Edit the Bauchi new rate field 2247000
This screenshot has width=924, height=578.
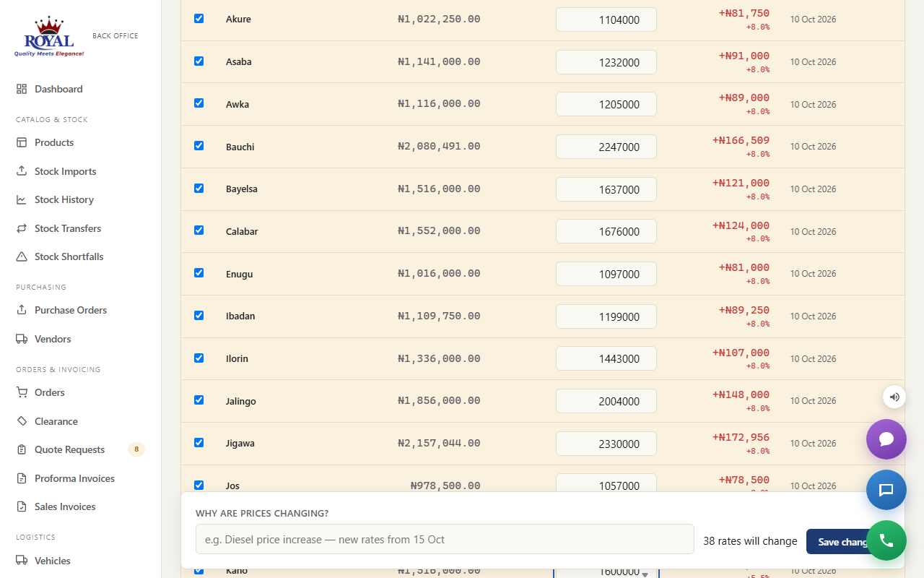tap(606, 147)
